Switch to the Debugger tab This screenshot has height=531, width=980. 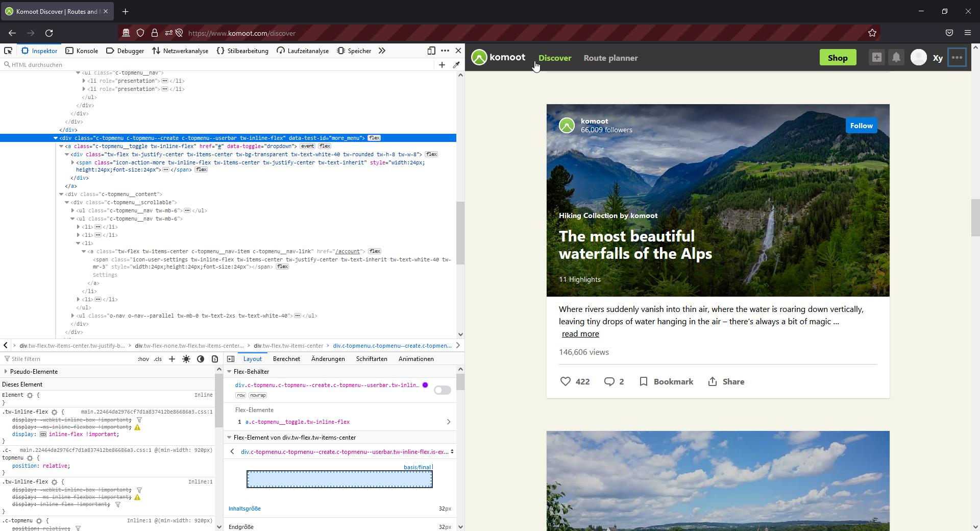125,51
